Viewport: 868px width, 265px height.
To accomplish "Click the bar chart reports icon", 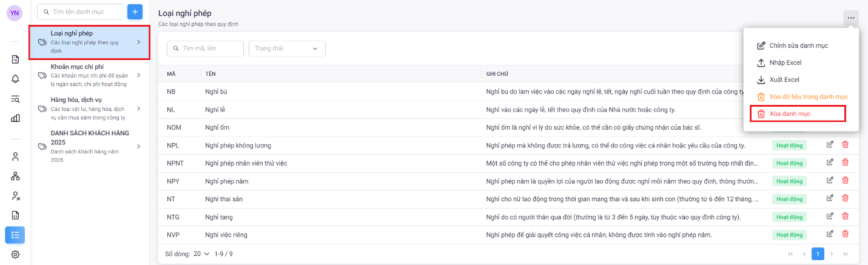I will tap(15, 118).
